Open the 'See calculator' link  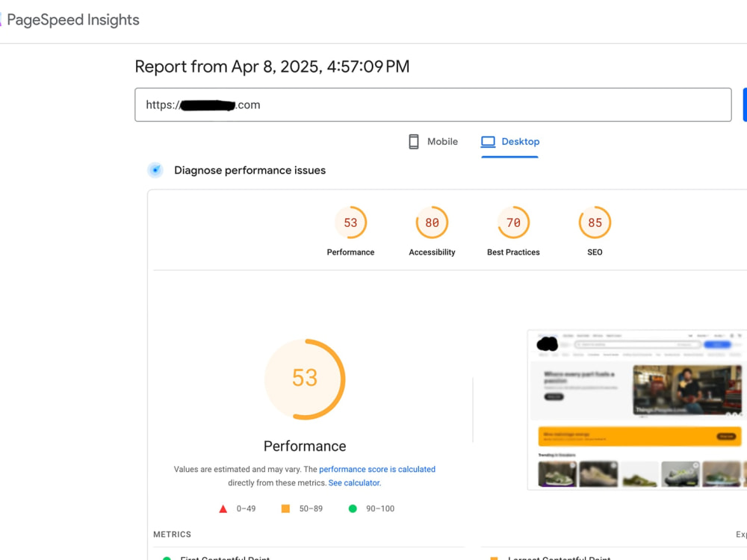354,483
